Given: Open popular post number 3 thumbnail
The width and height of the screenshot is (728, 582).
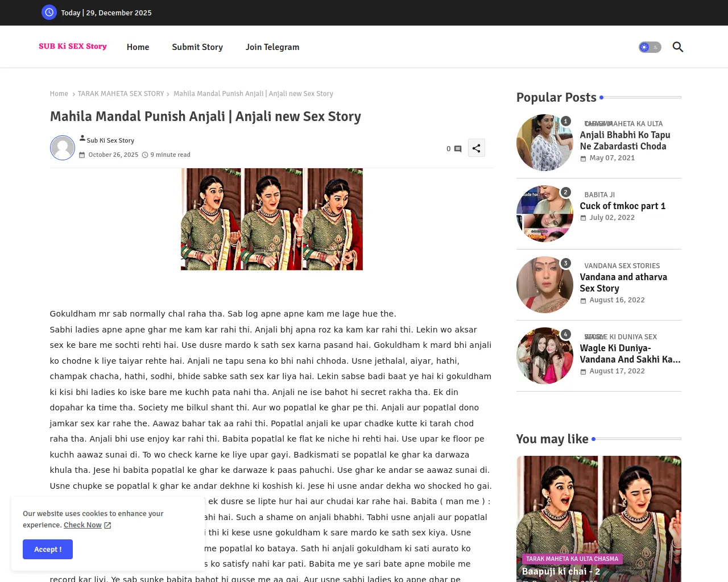Looking at the screenshot, I should click(545, 285).
